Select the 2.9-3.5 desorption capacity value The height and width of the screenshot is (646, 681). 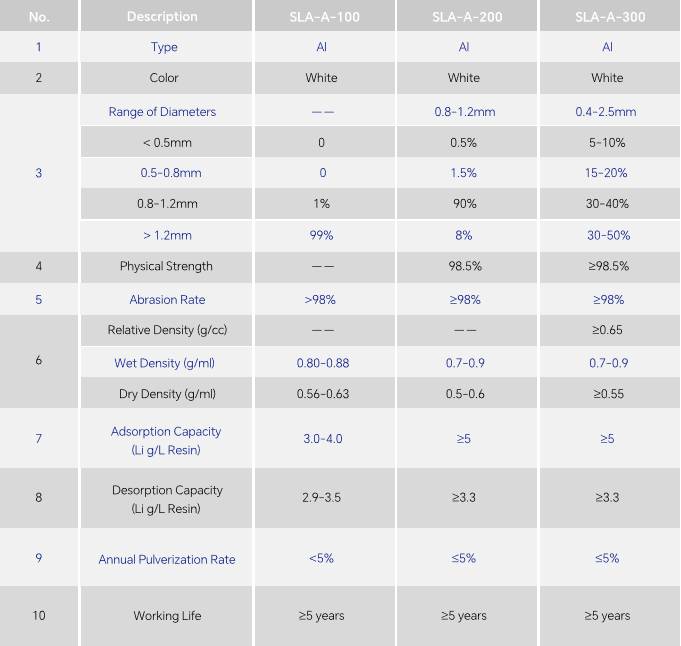321,497
